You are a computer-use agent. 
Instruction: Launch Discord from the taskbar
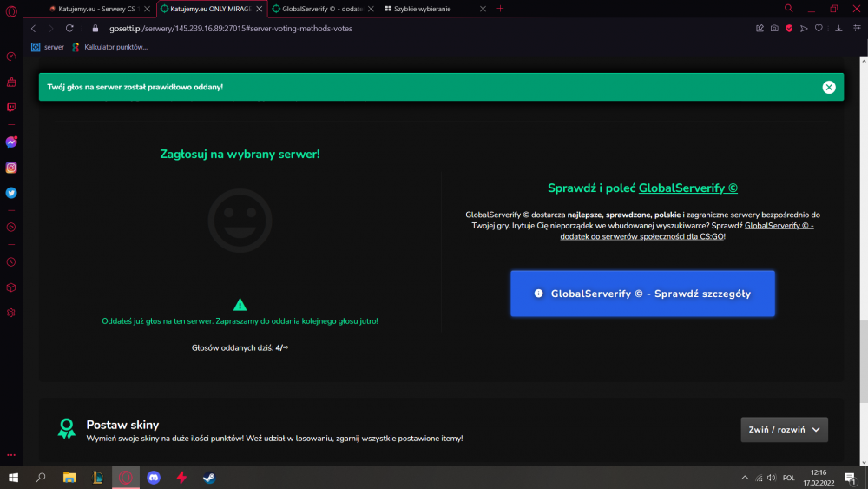(154, 478)
